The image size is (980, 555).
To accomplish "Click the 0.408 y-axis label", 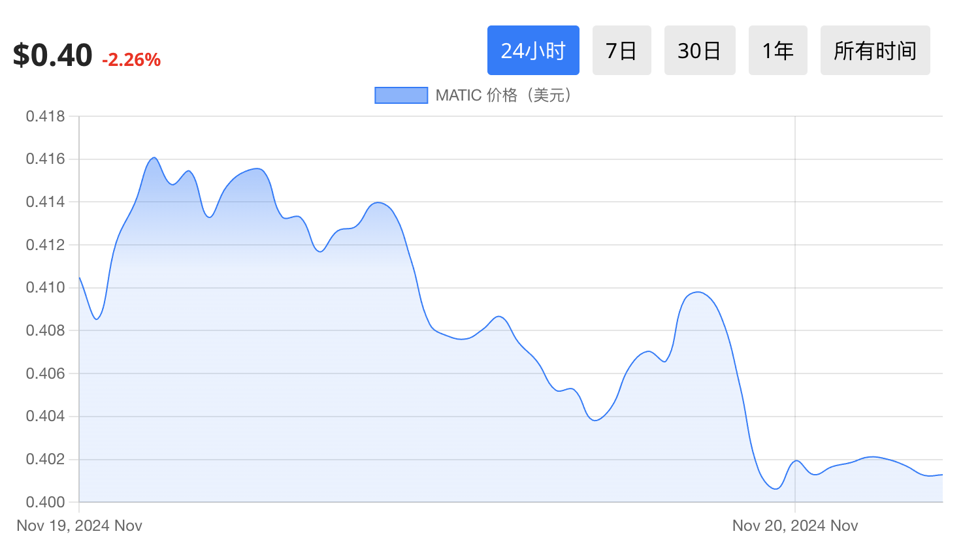I will (x=46, y=330).
